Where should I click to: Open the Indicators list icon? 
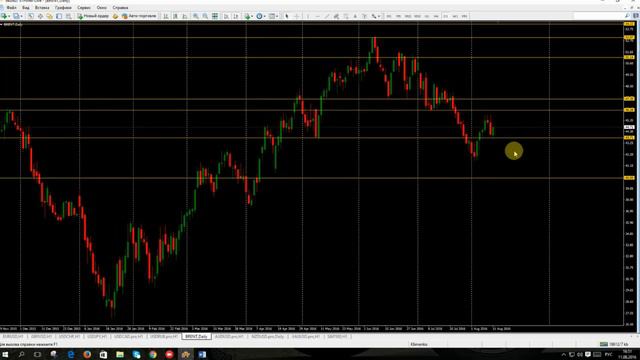[x=247, y=16]
